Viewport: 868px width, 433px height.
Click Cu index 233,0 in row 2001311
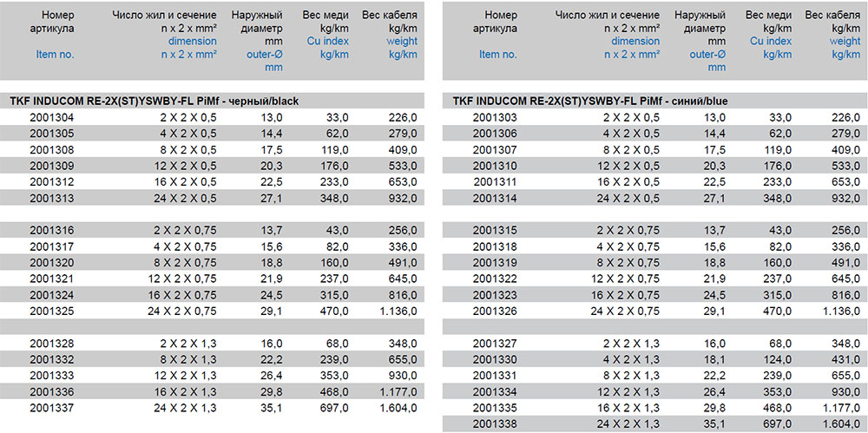tap(779, 181)
